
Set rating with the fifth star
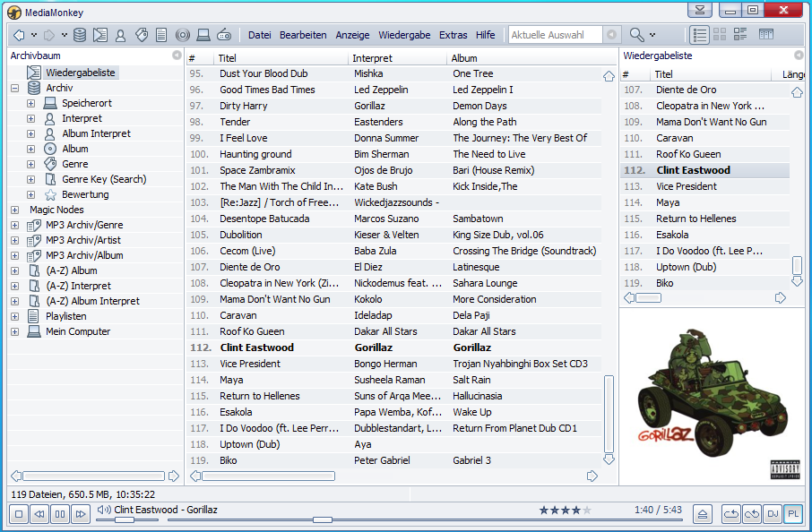587,511
